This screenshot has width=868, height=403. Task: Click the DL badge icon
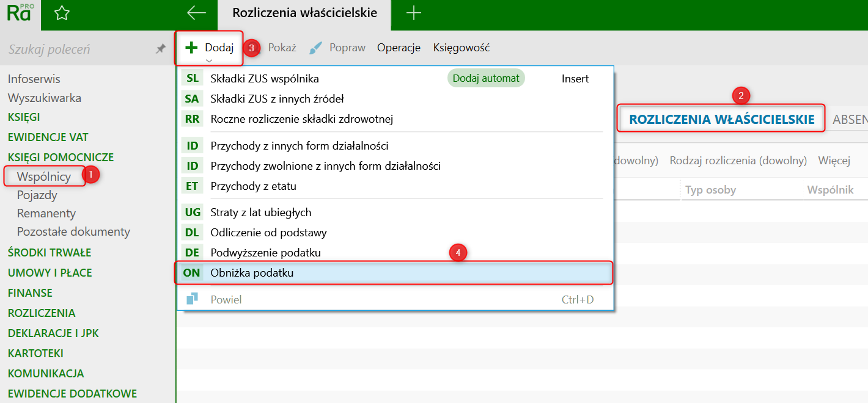point(192,232)
